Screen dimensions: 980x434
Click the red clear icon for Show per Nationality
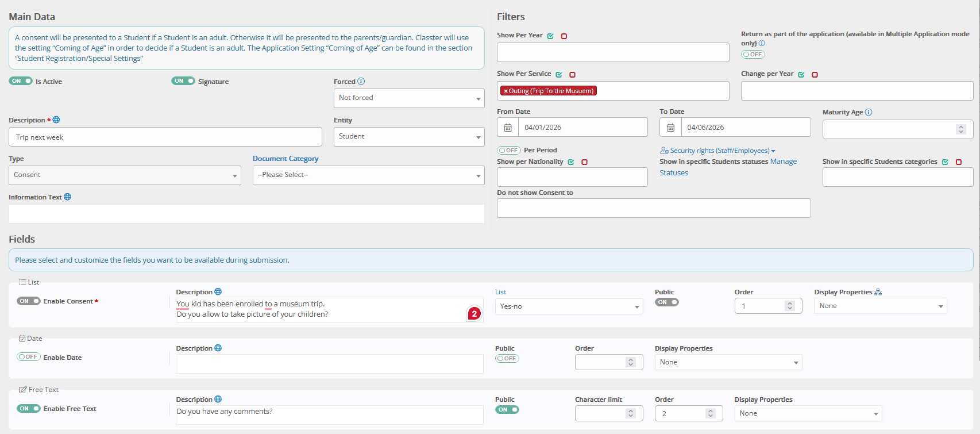click(x=584, y=162)
